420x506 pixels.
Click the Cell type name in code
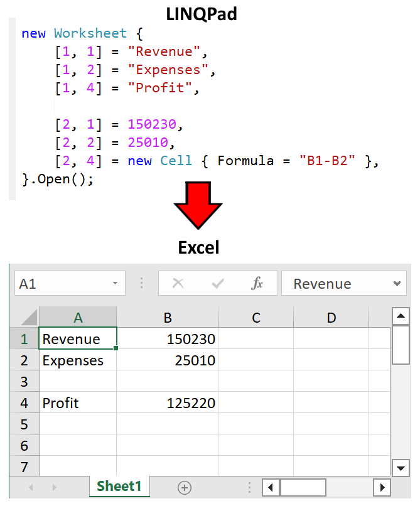click(176, 160)
